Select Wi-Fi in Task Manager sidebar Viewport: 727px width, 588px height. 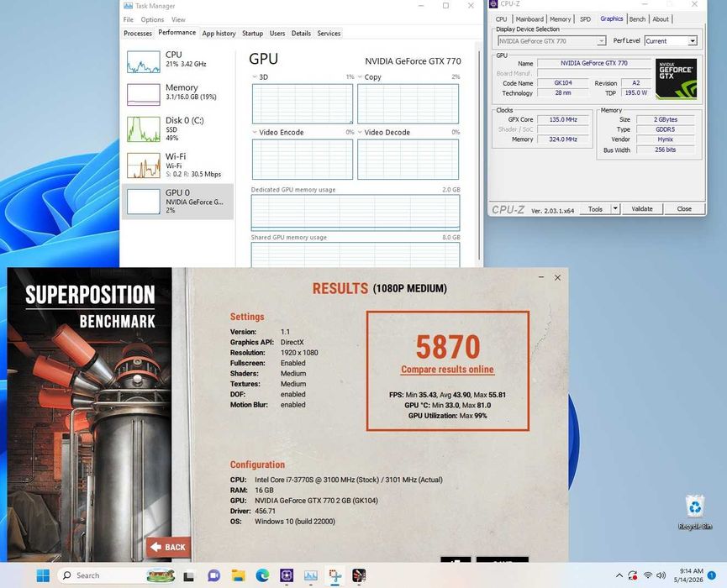pyautogui.click(x=177, y=165)
